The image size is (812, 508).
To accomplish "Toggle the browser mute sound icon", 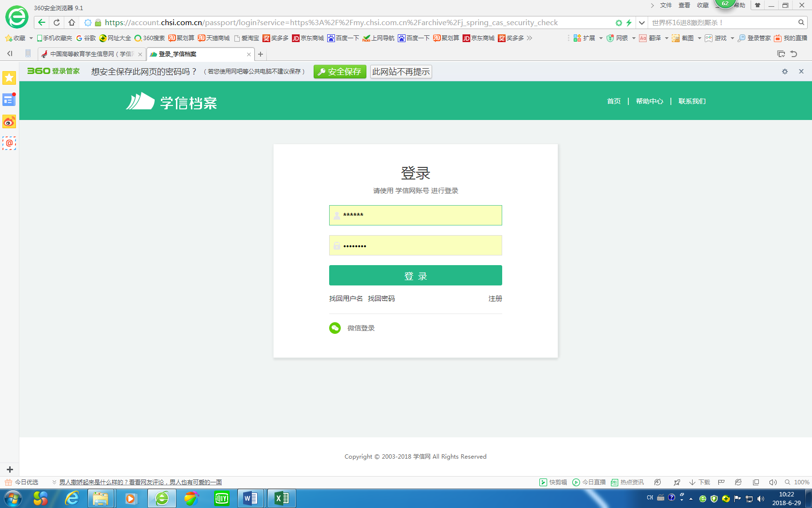I will [772, 482].
